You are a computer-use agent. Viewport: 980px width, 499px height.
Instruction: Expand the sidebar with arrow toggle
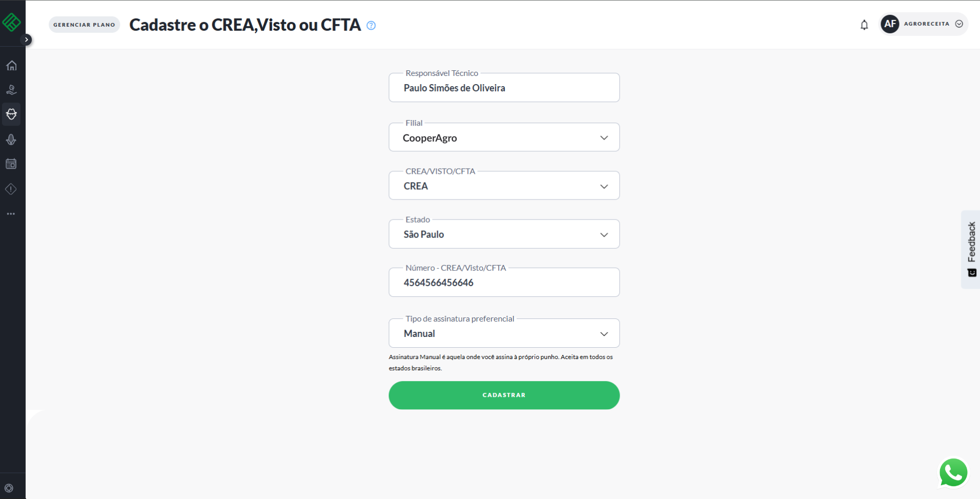pyautogui.click(x=27, y=39)
